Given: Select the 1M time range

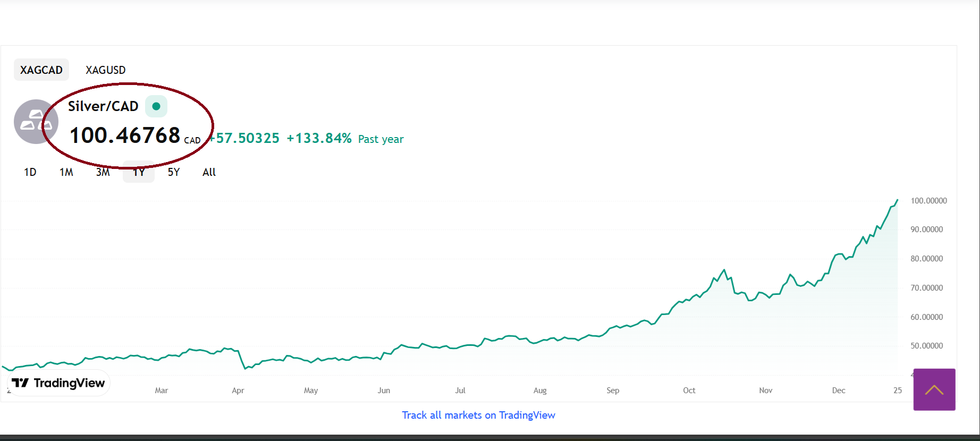Looking at the screenshot, I should pyautogui.click(x=66, y=172).
